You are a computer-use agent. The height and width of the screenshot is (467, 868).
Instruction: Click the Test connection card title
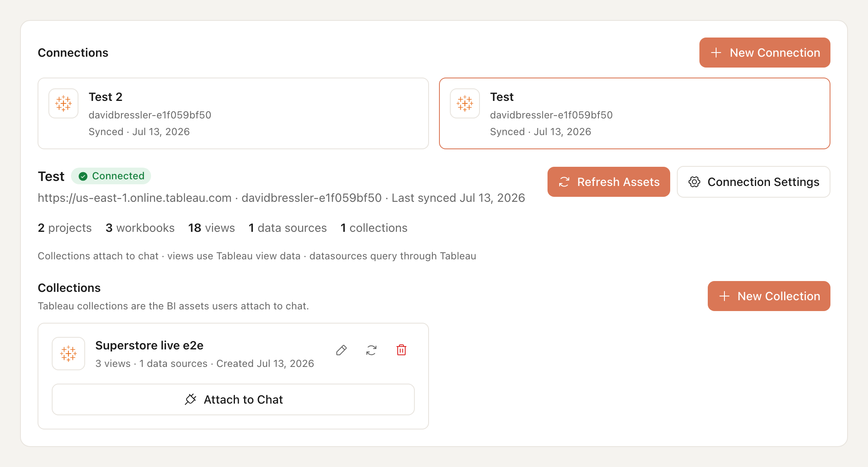pos(502,97)
